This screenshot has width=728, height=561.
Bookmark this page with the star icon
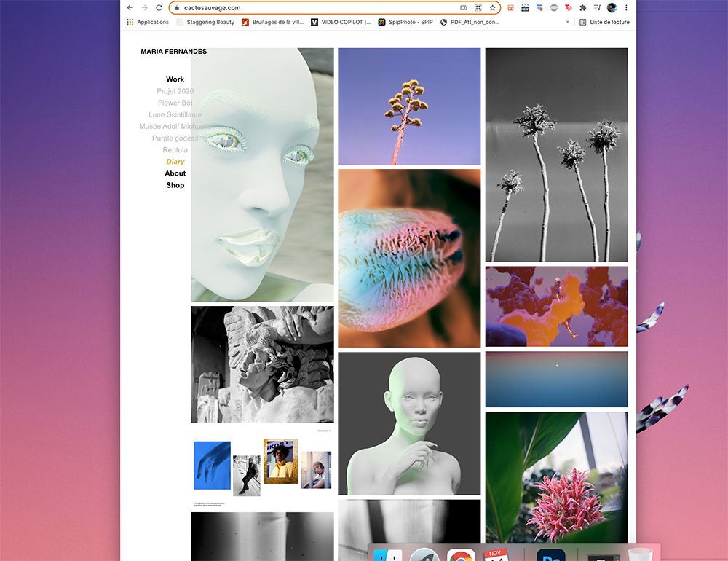[x=492, y=8]
